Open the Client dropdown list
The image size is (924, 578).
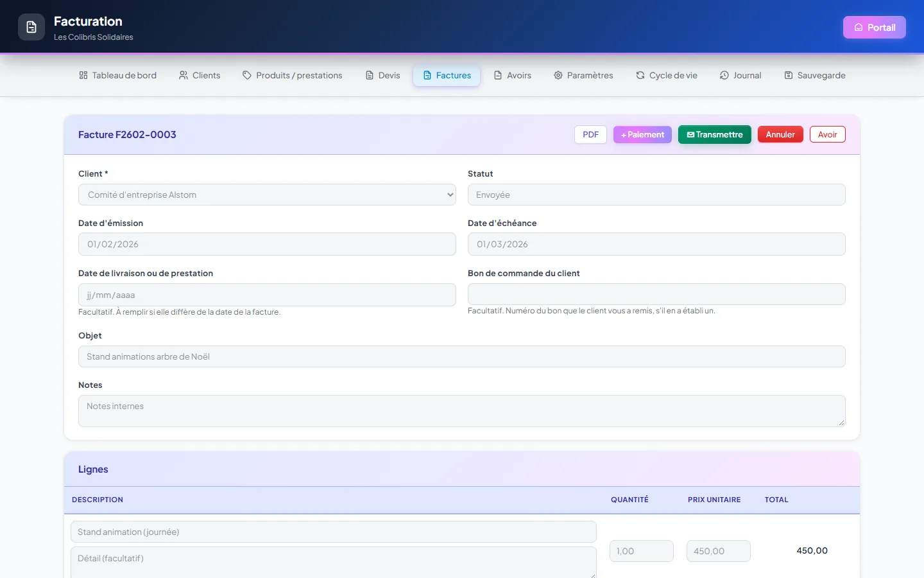click(x=267, y=195)
